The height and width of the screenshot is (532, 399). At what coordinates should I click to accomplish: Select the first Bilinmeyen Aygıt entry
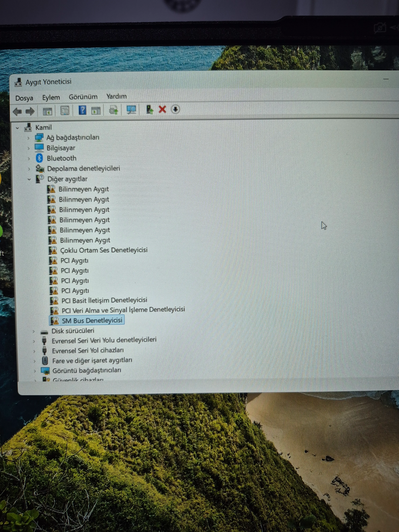click(x=83, y=189)
